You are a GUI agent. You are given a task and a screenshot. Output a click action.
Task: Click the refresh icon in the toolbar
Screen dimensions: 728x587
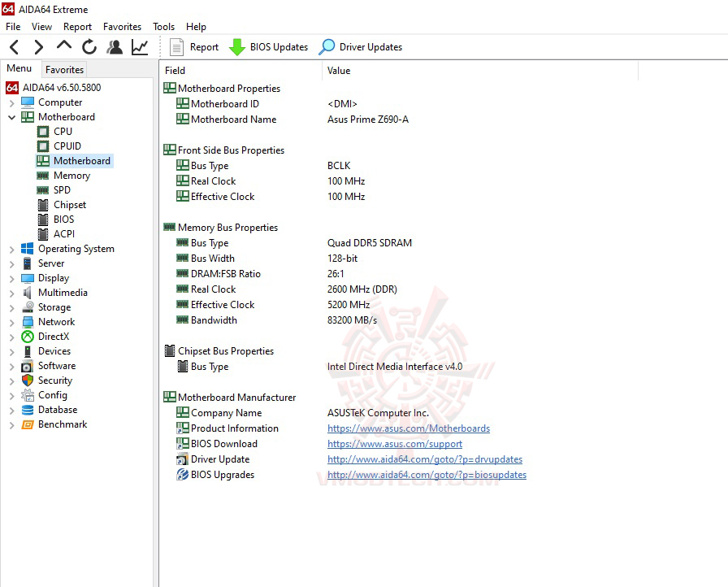coord(89,46)
